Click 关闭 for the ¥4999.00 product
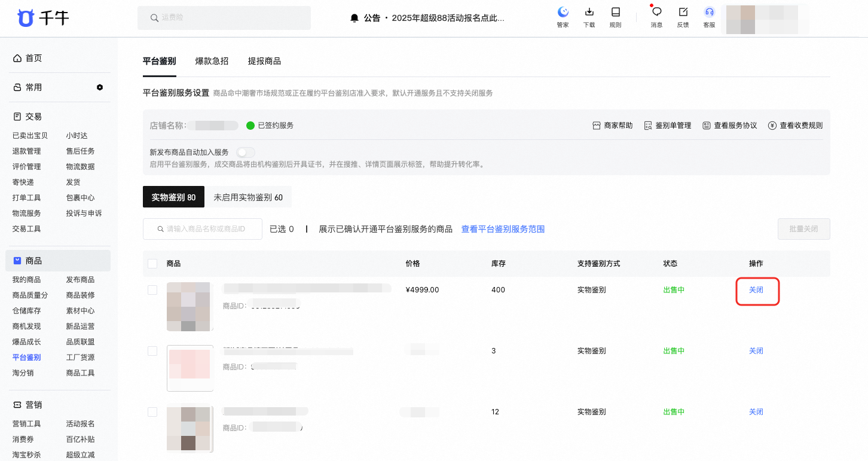 point(756,290)
